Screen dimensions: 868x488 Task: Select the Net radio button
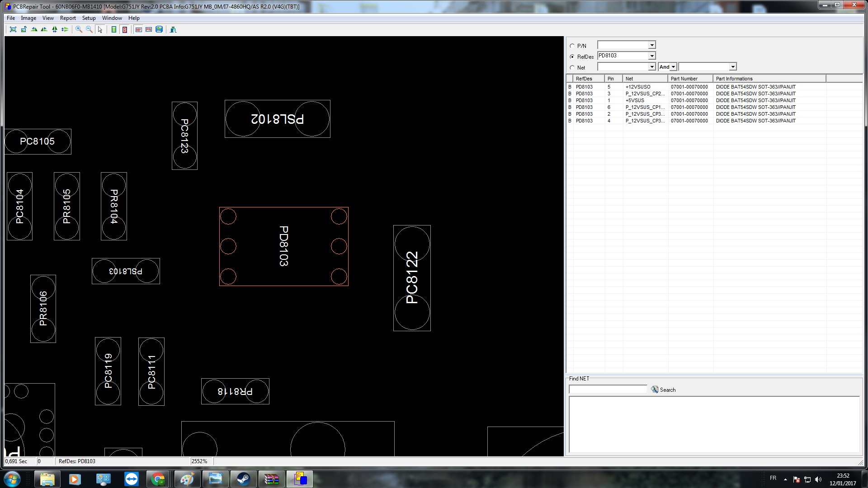click(x=572, y=67)
